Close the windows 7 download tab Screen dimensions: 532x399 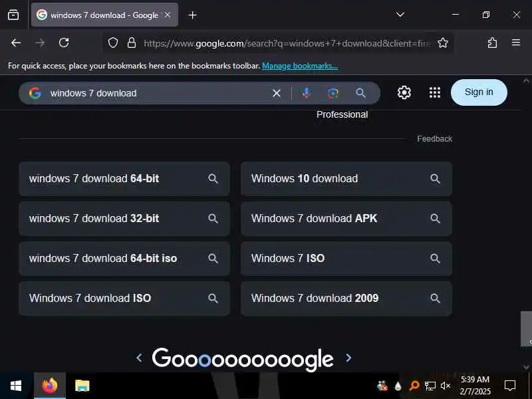[x=168, y=15]
